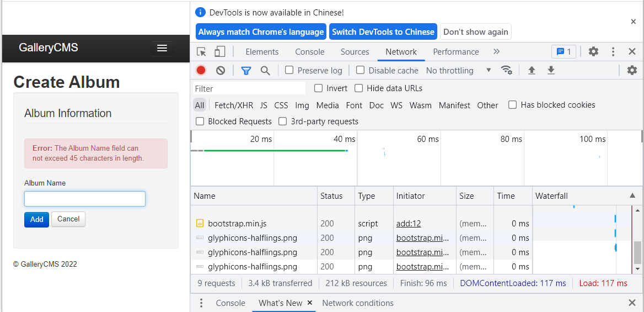
Task: Check the Disable cache option
Action: pos(361,70)
